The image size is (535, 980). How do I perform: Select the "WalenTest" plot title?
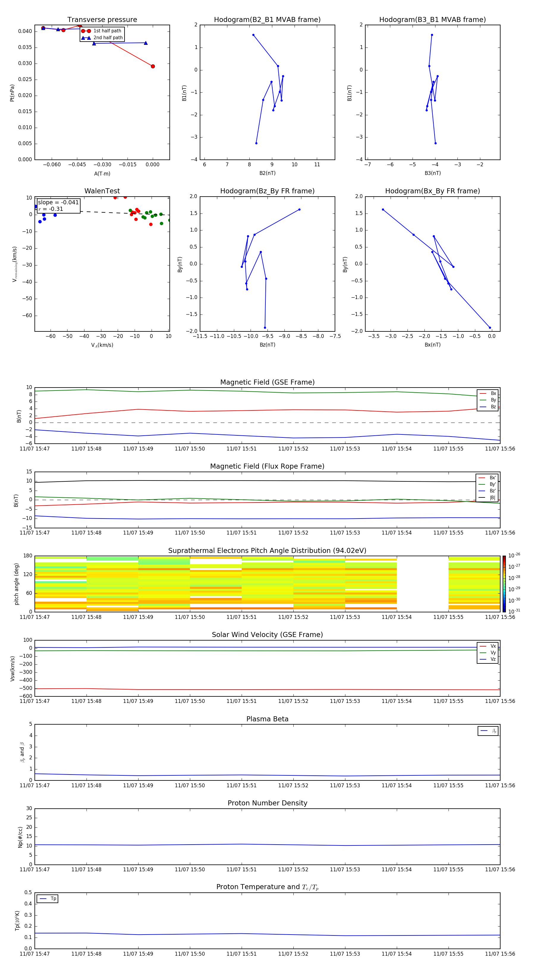(x=102, y=191)
